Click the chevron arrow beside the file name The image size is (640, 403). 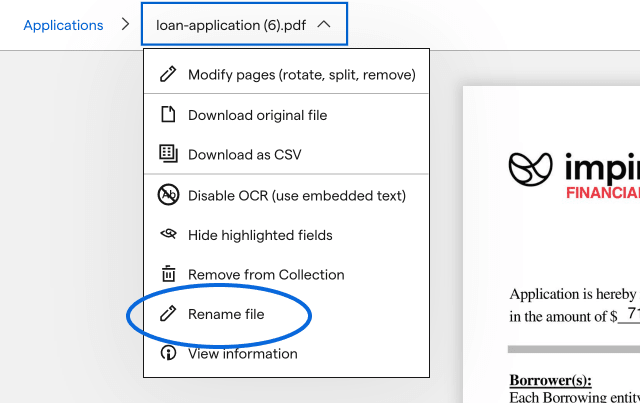[324, 24]
